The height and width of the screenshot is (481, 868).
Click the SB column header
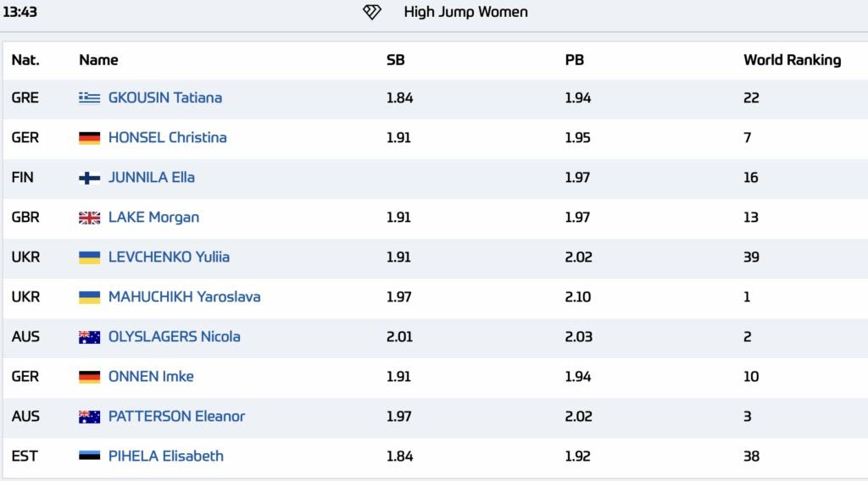pos(395,60)
